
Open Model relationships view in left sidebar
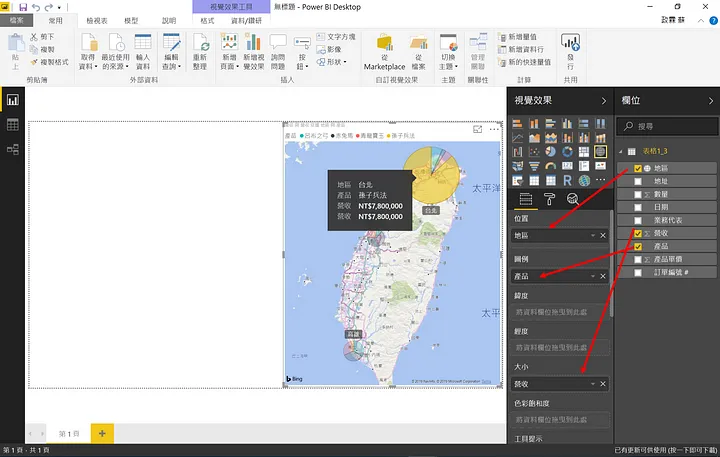(x=12, y=149)
